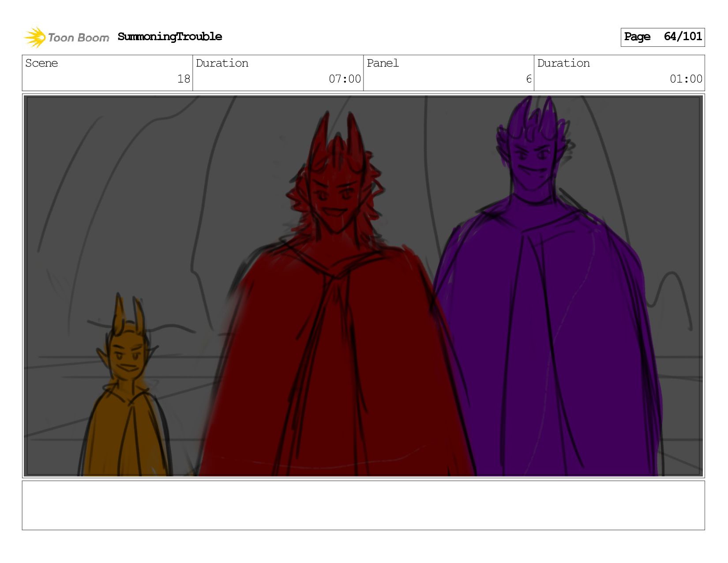Click the scene duration 07:00
This screenshot has width=728, height=563.
(x=345, y=79)
